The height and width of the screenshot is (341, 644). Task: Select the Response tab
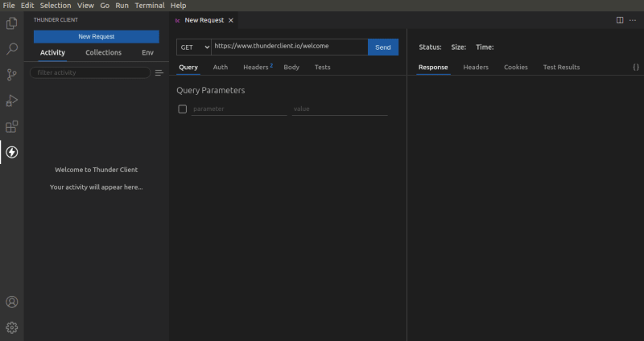pos(433,67)
